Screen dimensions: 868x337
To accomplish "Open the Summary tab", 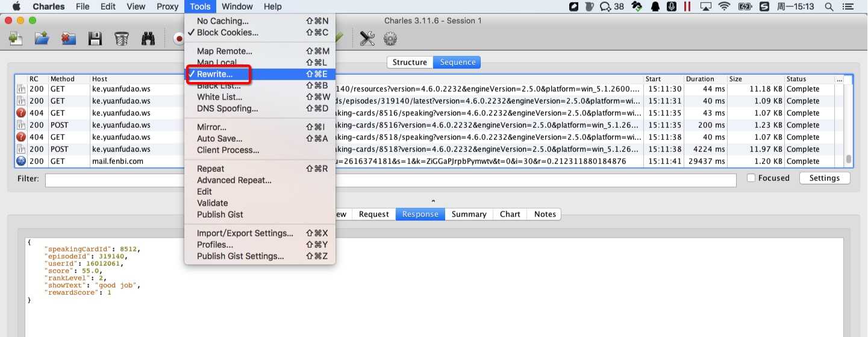I will tap(469, 214).
